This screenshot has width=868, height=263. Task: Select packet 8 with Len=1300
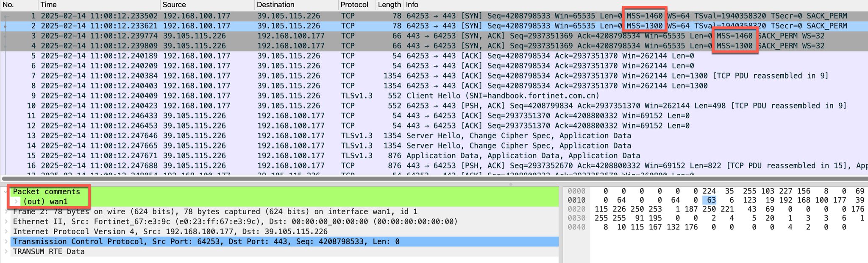[x=434, y=86]
